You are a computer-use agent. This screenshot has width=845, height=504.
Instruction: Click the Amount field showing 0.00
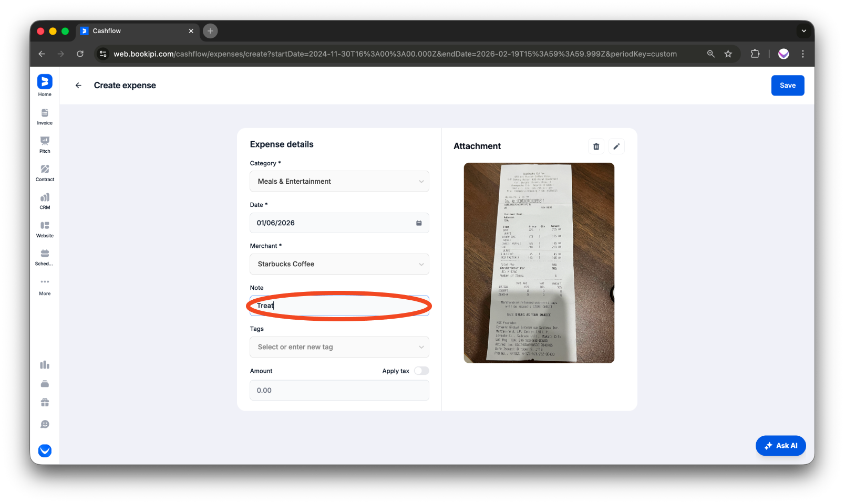[339, 391]
